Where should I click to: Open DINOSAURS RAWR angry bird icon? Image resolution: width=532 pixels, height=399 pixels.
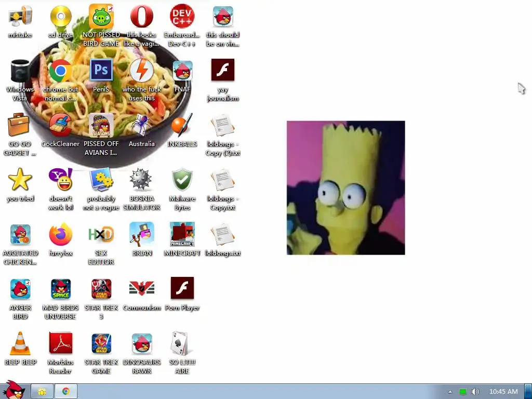(x=142, y=344)
